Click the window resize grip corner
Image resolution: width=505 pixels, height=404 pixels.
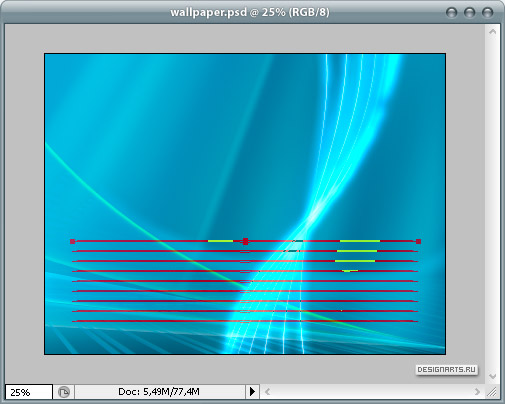click(492, 392)
